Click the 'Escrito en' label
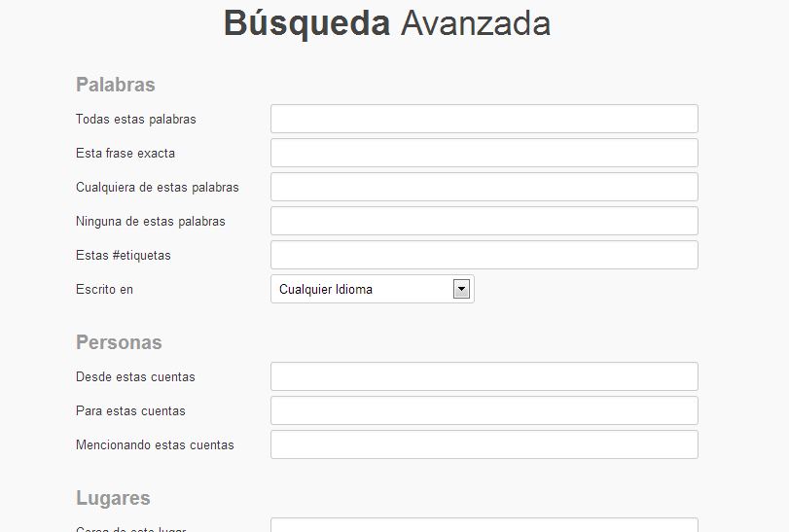 [x=104, y=290]
